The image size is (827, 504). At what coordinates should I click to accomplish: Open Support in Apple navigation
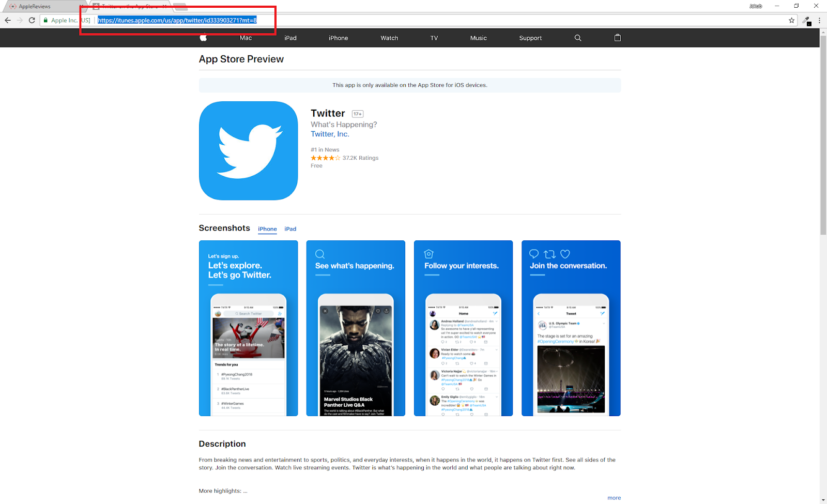530,38
